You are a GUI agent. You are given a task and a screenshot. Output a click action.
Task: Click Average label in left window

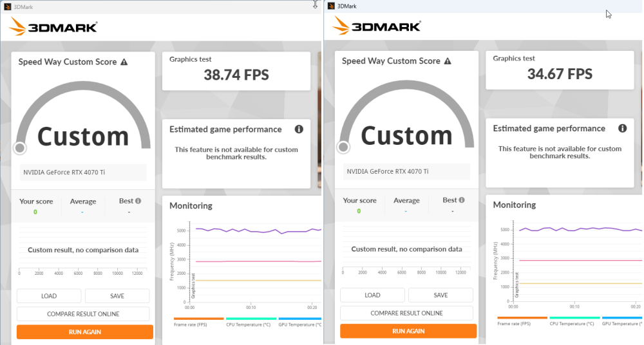(83, 201)
